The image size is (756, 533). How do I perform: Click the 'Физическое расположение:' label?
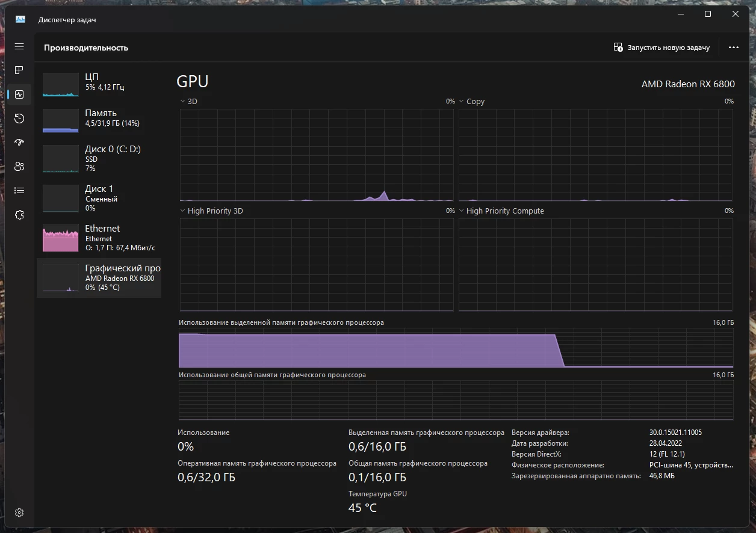click(558, 465)
